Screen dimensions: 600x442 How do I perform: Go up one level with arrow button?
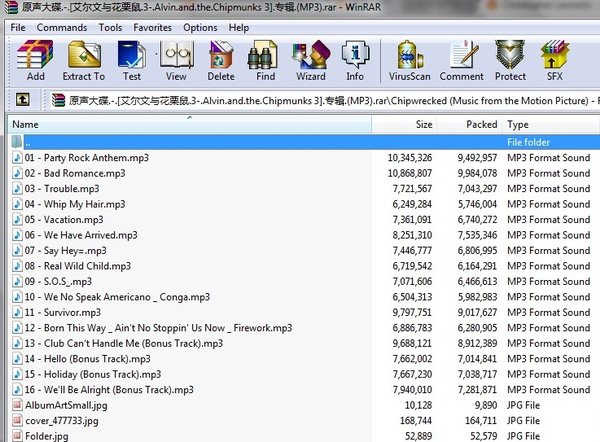click(23, 100)
